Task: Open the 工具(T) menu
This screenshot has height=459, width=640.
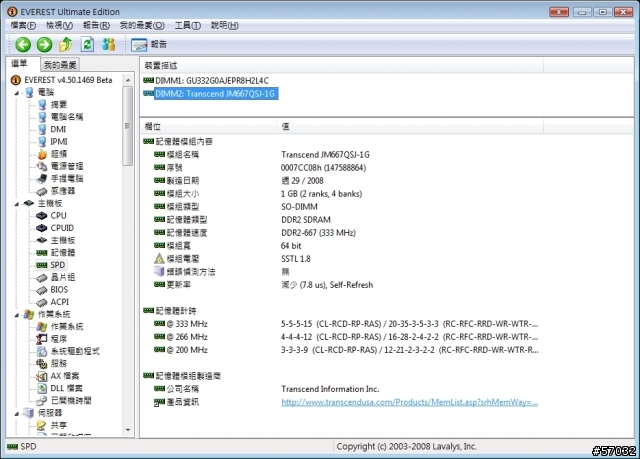Action: point(188,25)
